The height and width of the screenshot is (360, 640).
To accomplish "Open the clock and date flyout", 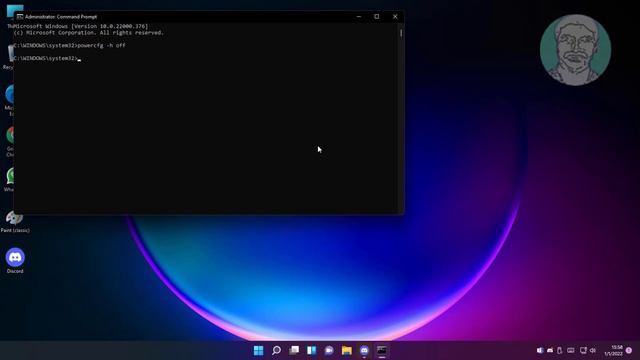I will point(614,350).
